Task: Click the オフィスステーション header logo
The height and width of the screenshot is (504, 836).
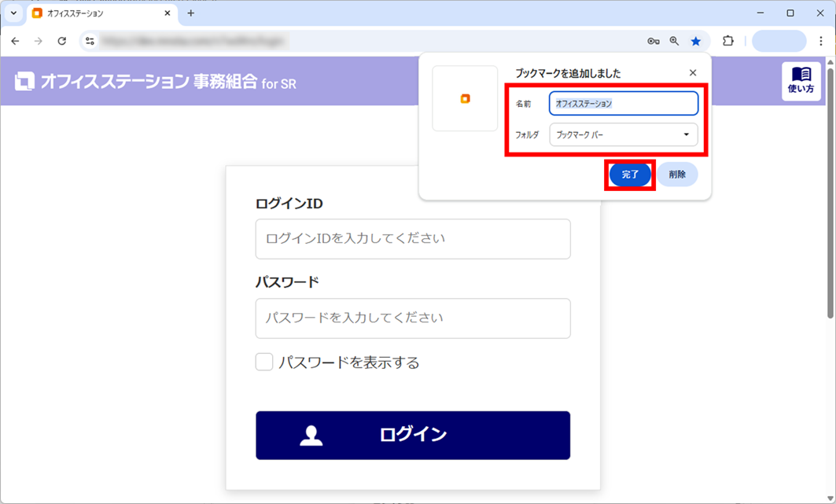Action: coord(155,82)
